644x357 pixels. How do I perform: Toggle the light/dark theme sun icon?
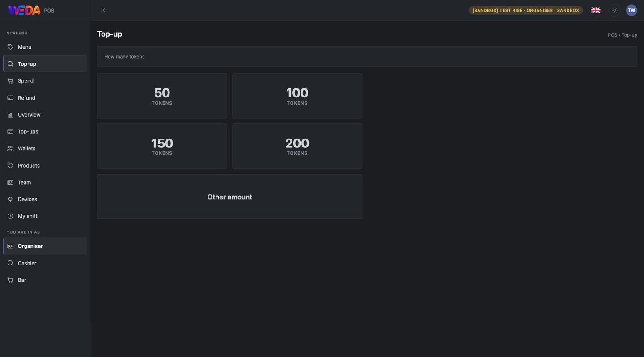coord(614,10)
